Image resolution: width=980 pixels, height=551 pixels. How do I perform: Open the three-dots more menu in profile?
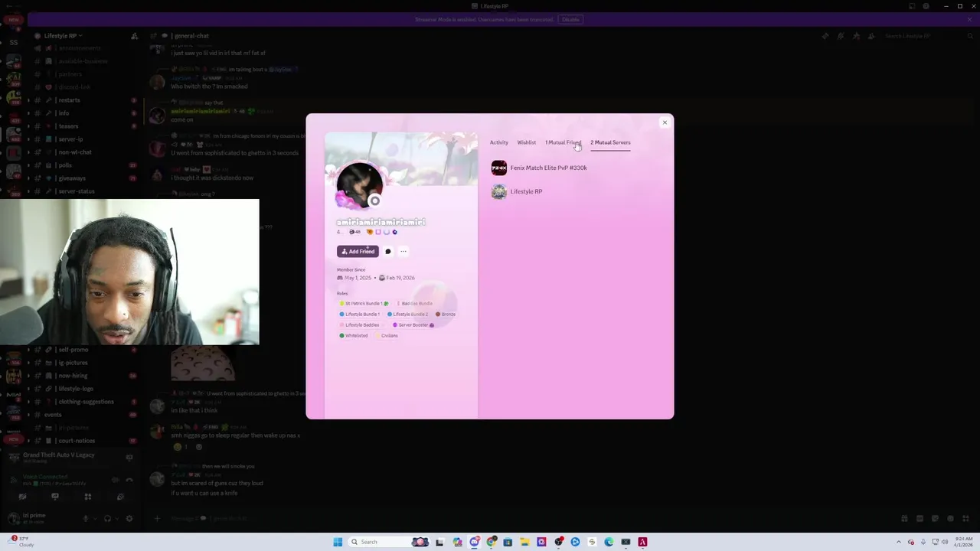(403, 251)
